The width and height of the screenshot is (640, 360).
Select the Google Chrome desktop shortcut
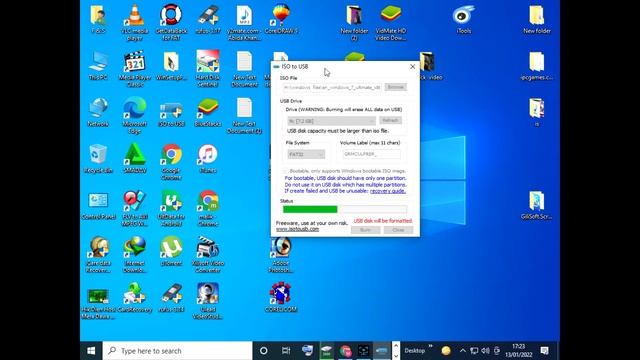coord(171,162)
